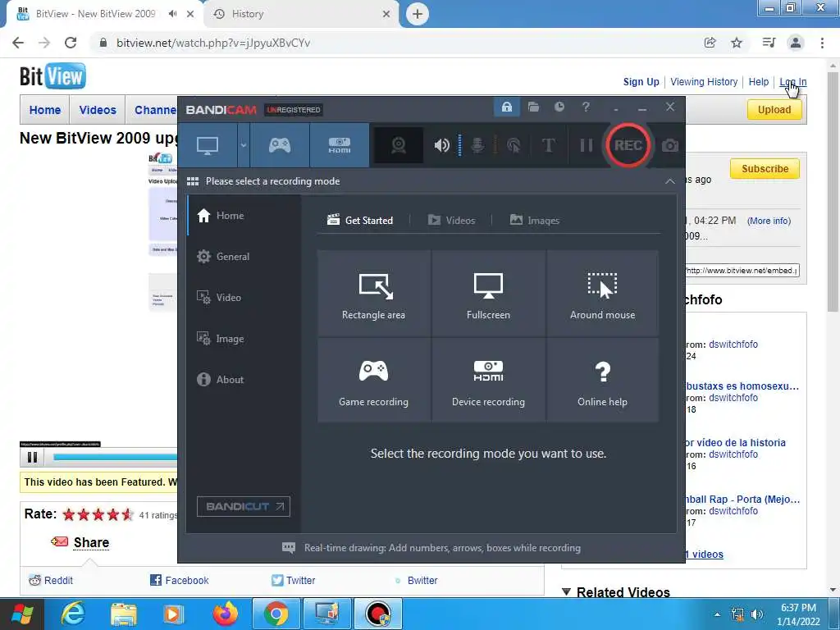Share video on Twitter
The height and width of the screenshot is (630, 840).
(x=294, y=581)
